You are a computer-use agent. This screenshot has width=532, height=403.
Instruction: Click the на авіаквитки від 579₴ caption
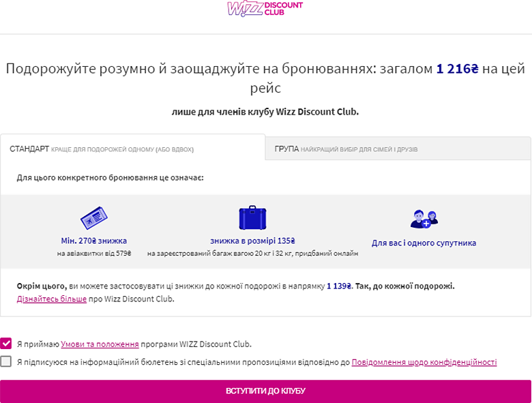pyautogui.click(x=93, y=254)
